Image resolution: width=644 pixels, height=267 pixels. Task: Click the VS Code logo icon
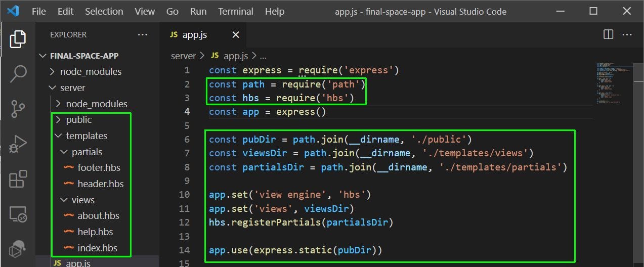(13, 11)
